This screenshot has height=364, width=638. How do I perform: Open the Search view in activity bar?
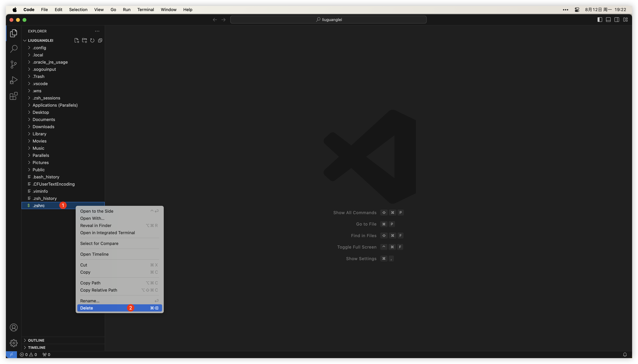point(14,49)
